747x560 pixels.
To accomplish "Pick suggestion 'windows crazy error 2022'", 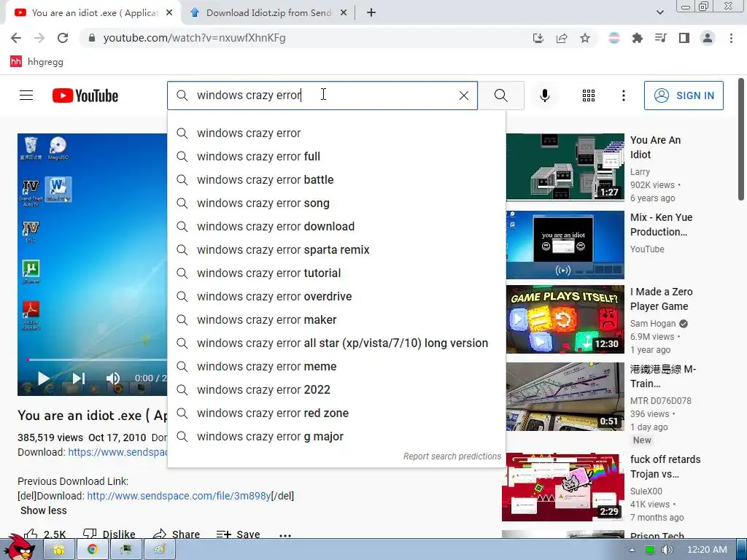I will [x=336, y=390].
